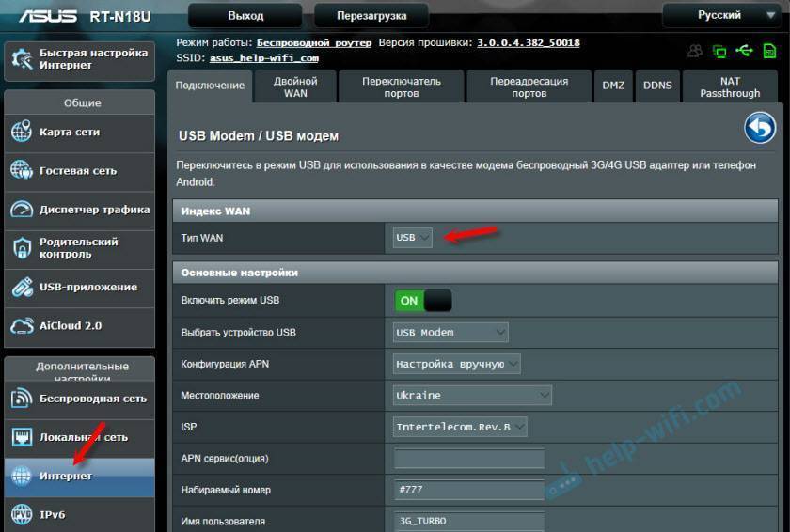The image size is (790, 532).
Task: Click the AiCloud 2.0 cloud icon
Action: point(22,326)
